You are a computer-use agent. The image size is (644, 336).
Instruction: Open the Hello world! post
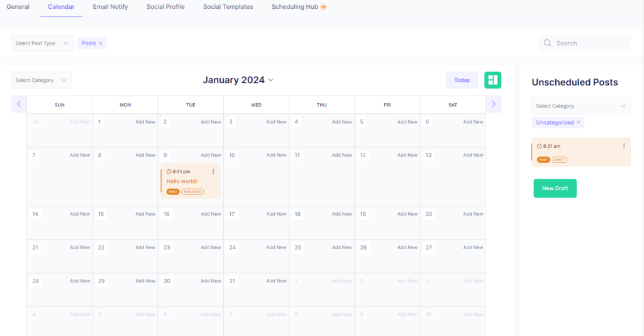pos(182,181)
